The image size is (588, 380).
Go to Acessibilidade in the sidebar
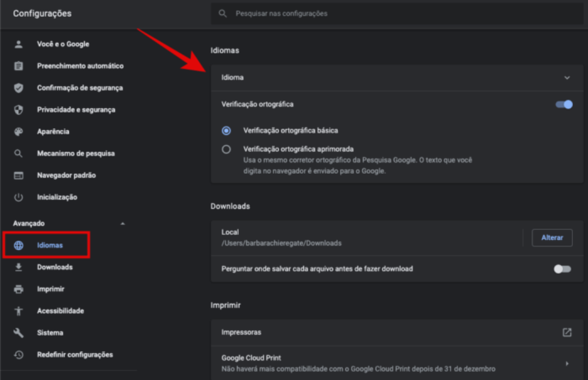(x=60, y=311)
